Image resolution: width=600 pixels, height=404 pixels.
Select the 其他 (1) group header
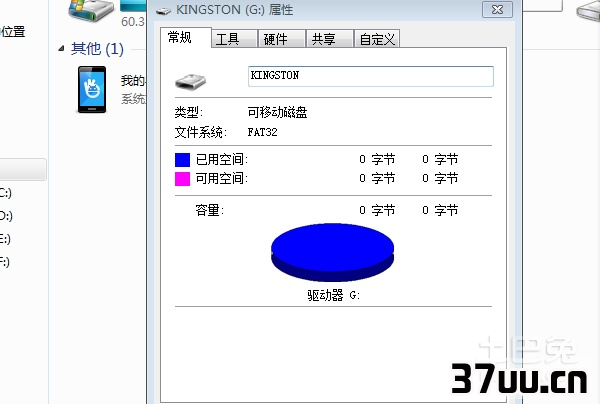[97, 49]
